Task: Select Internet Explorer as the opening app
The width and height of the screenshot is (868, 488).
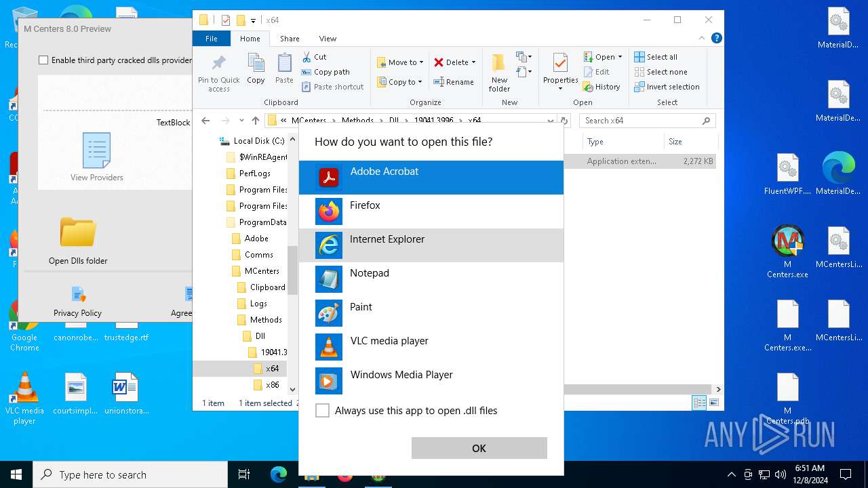Action: pos(431,245)
